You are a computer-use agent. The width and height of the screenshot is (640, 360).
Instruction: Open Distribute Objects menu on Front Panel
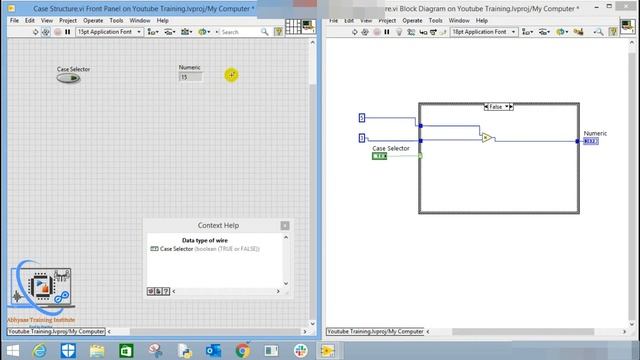click(x=170, y=32)
